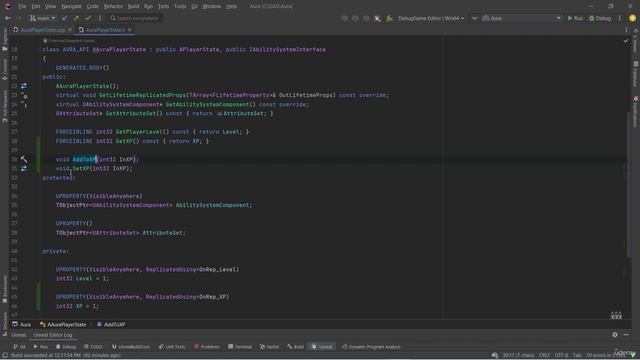640x360 pixels.
Task: Click the update project arrow icon
Action: coord(64,18)
